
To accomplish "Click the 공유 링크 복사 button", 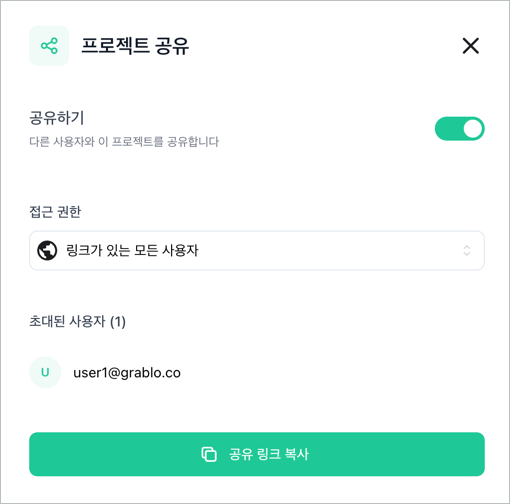I will pos(257,454).
